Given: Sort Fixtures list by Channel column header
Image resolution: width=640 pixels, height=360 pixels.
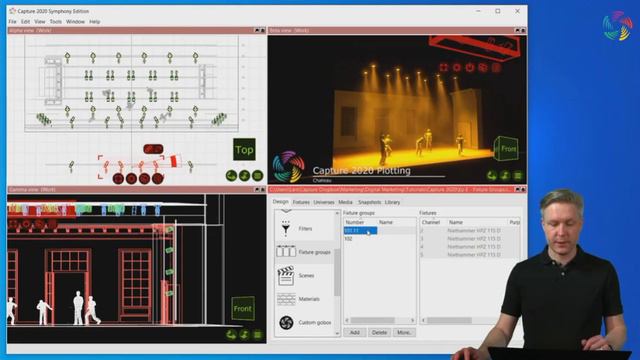Looking at the screenshot, I should pyautogui.click(x=433, y=222).
